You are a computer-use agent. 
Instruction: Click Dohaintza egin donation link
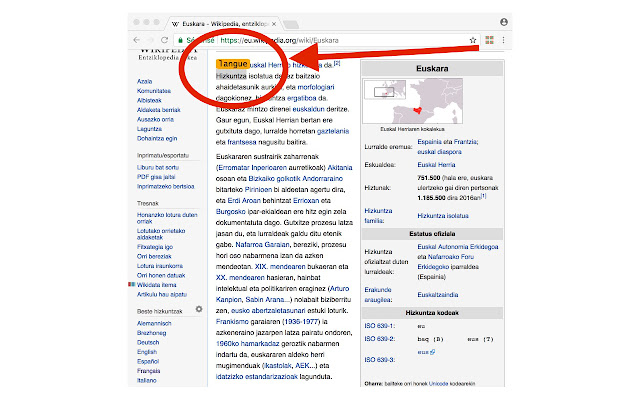coord(157,138)
